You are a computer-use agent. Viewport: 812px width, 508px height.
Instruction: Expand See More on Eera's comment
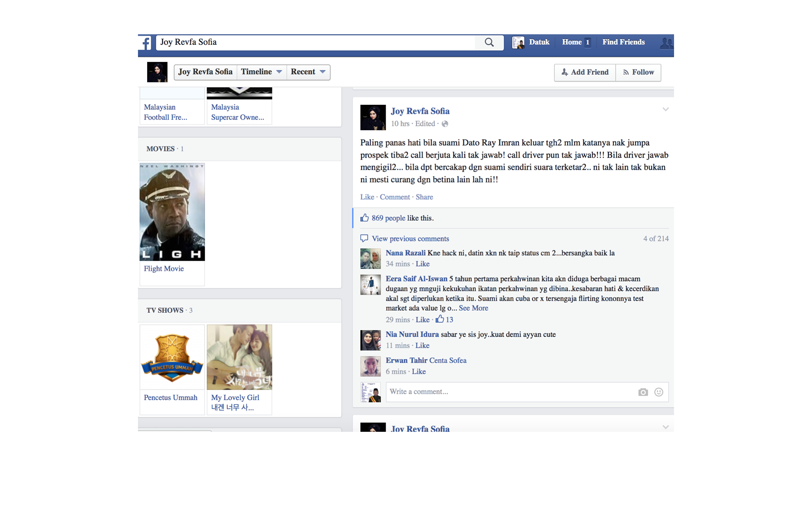tap(473, 308)
